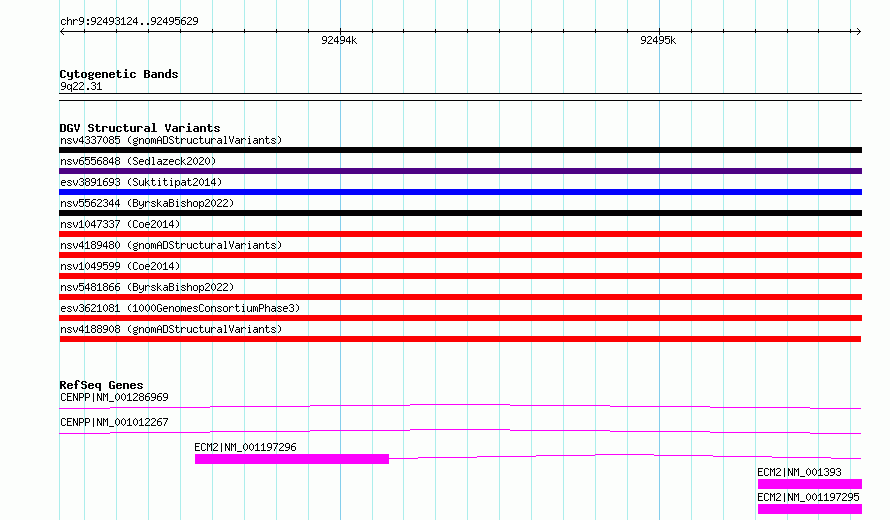890x520 pixels.
Task: Click the DGV Structural Variants track title
Action: [x=140, y=128]
